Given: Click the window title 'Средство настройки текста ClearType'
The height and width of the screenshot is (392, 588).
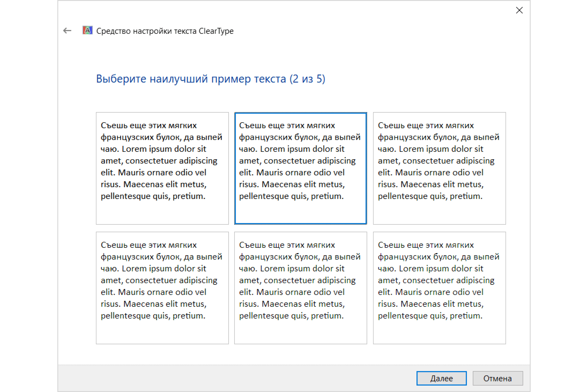Looking at the screenshot, I should pyautogui.click(x=165, y=31).
